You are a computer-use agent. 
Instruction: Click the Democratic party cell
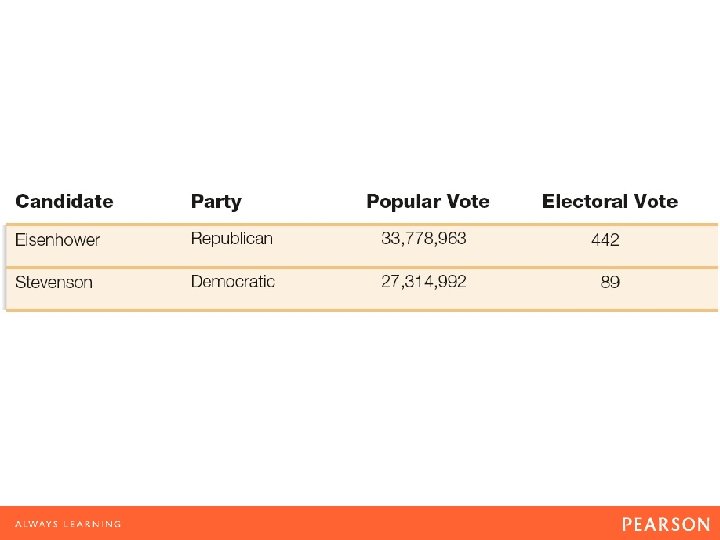pos(233,282)
